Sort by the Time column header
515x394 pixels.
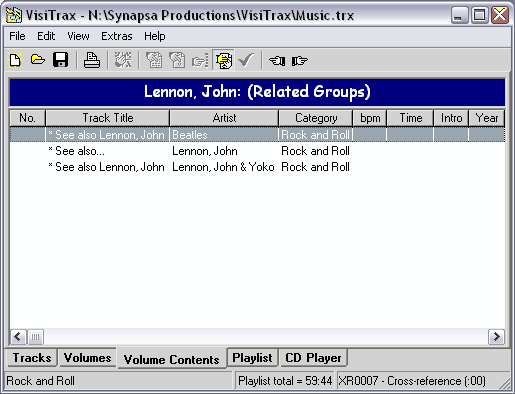[410, 118]
